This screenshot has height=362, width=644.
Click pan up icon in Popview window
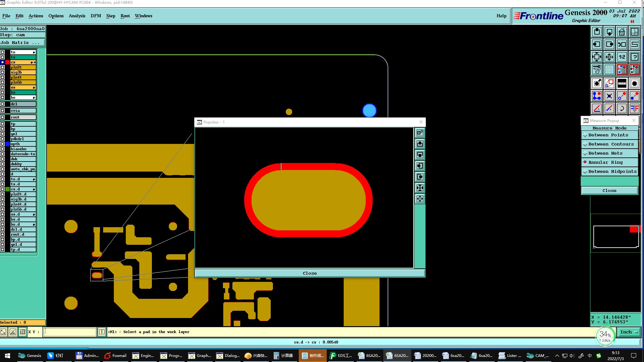point(420,144)
